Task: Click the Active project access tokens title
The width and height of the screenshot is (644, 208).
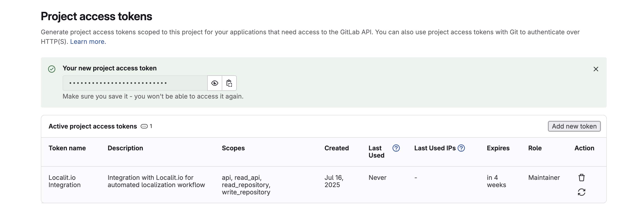Action: (93, 126)
